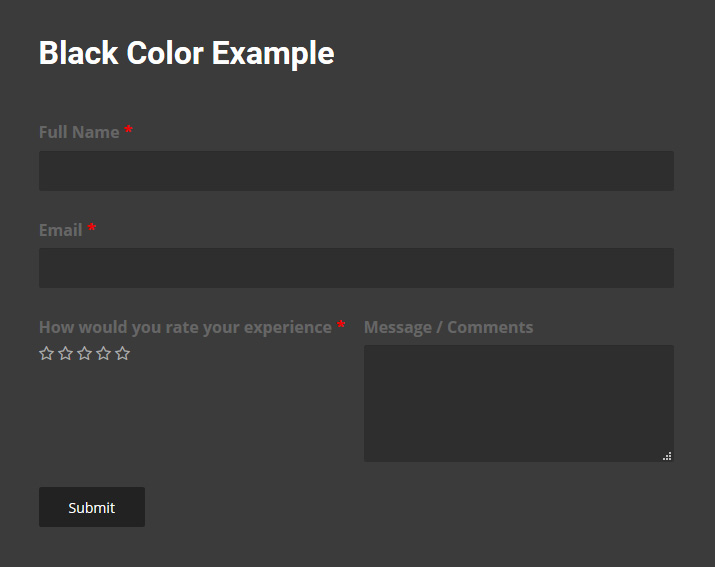The image size is (715, 567).
Task: Click the word "Black" in the heading
Action: pos(79,53)
